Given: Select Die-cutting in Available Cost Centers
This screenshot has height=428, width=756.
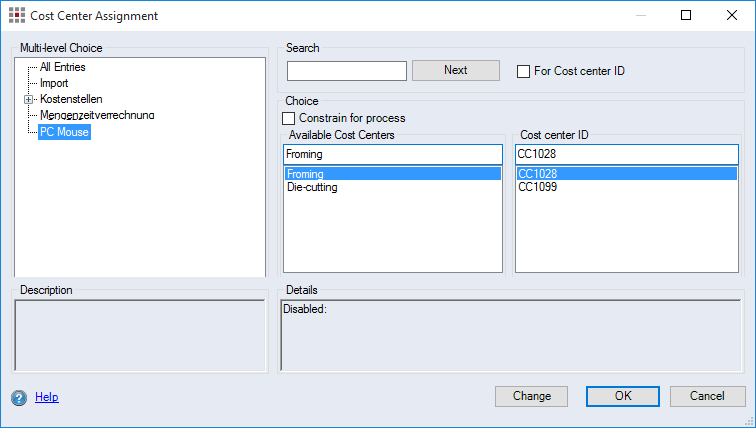Looking at the screenshot, I should 312,187.
